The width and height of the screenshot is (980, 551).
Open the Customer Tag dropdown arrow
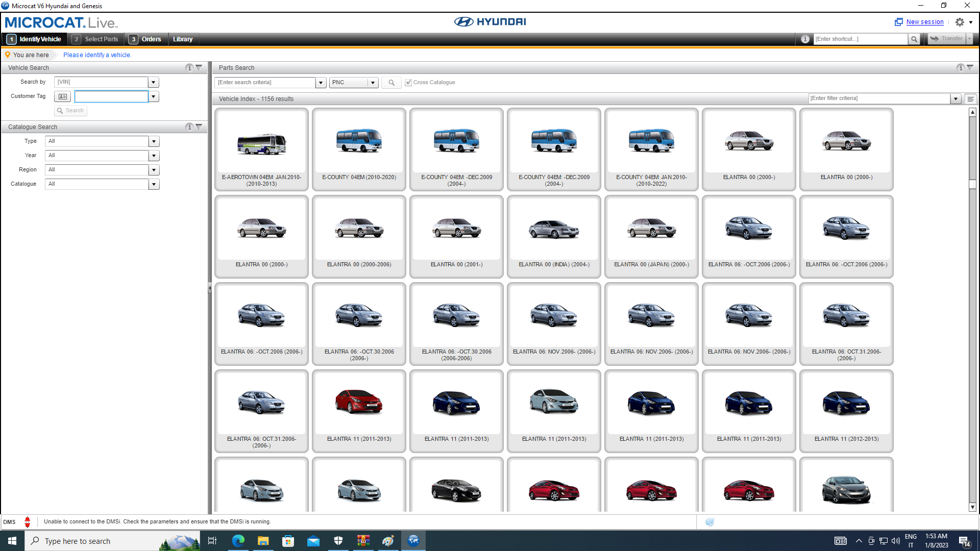click(x=154, y=96)
